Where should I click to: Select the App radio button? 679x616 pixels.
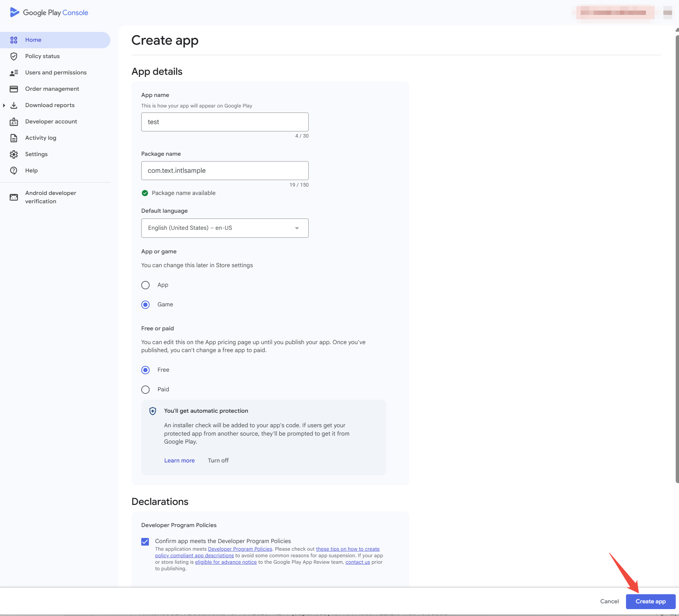[x=145, y=285]
